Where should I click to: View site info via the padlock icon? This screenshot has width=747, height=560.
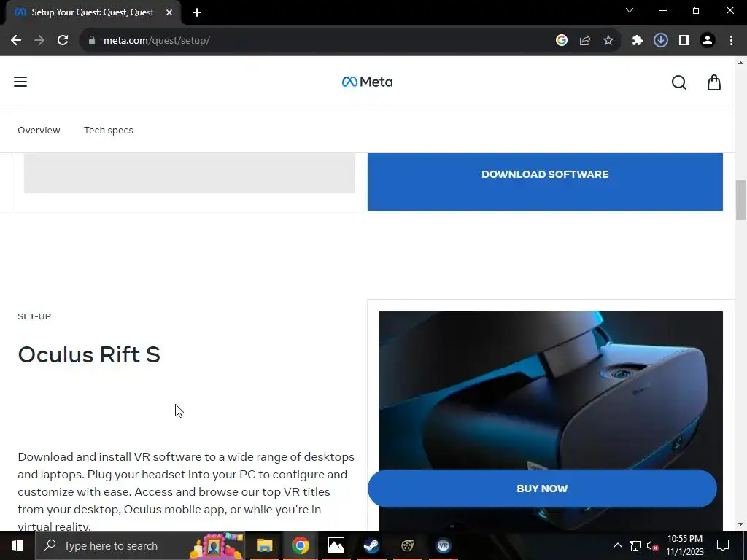(x=92, y=41)
